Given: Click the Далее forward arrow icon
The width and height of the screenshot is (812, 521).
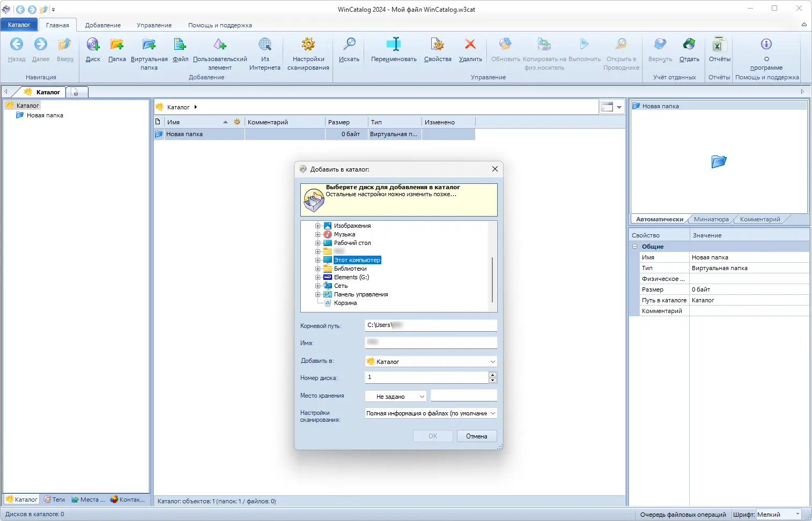Looking at the screenshot, I should (40, 44).
